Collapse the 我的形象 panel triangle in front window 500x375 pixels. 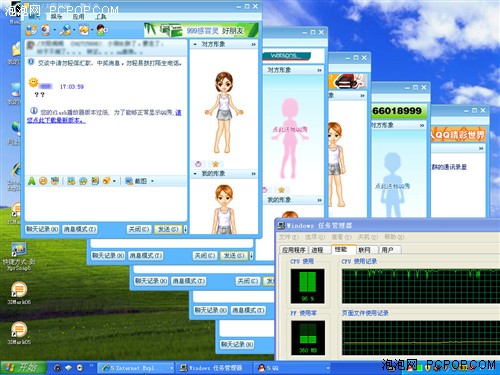tap(195, 173)
